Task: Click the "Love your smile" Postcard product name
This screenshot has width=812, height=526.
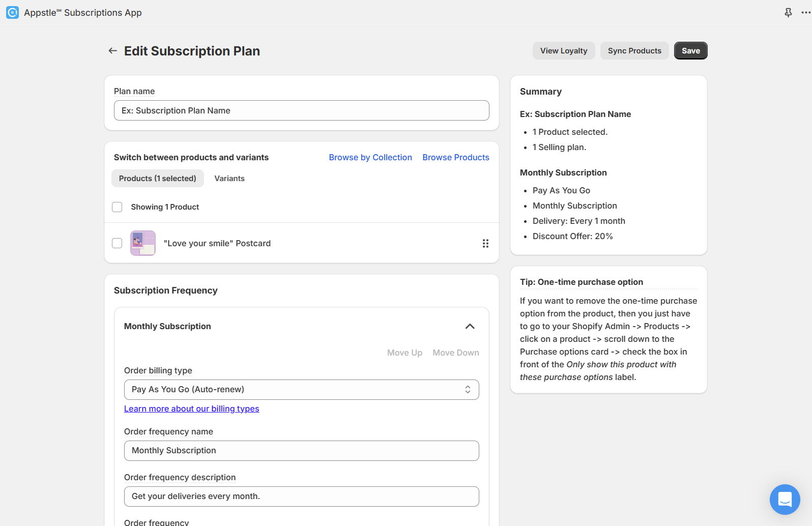Action: click(217, 244)
